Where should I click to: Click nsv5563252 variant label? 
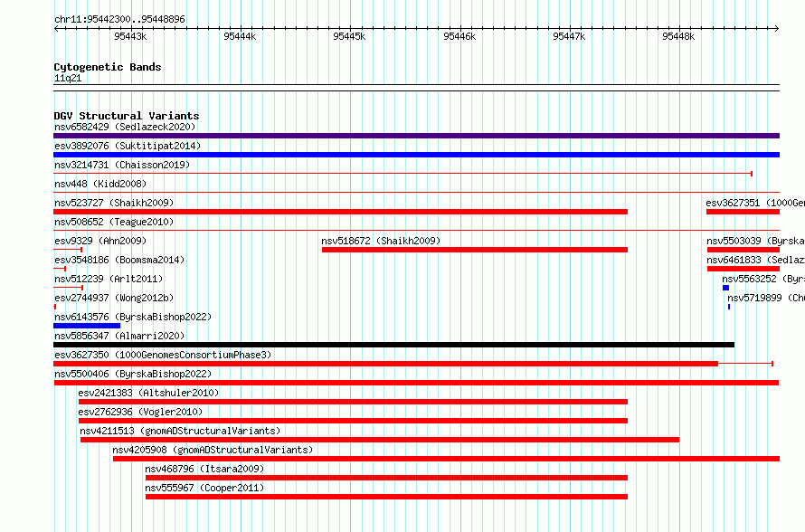763,279
